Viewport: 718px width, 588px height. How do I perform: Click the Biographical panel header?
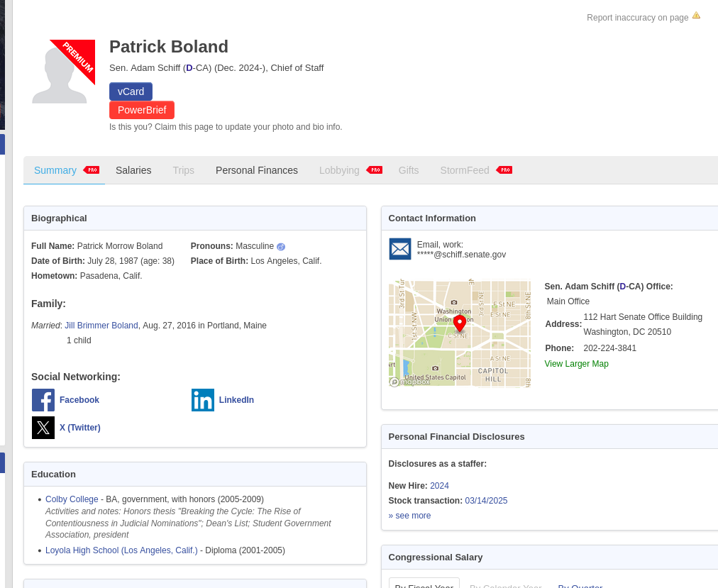(x=195, y=218)
